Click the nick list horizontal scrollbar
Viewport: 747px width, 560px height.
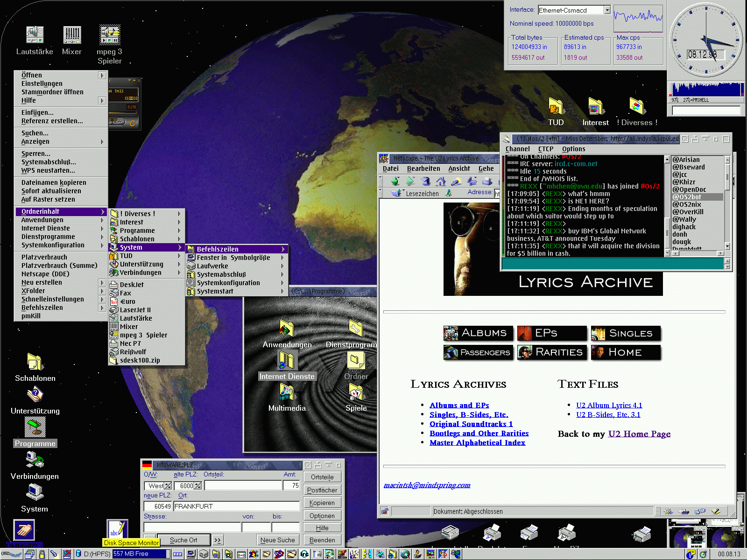pos(698,253)
